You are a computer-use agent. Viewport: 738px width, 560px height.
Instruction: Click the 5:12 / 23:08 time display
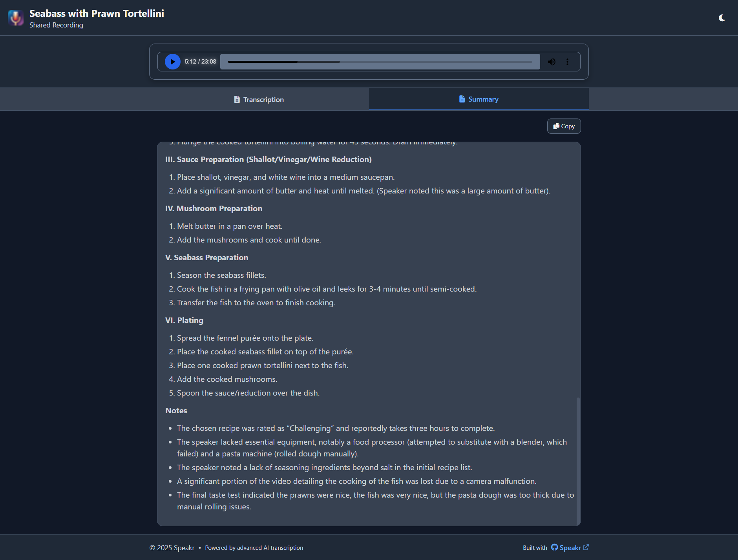click(200, 62)
